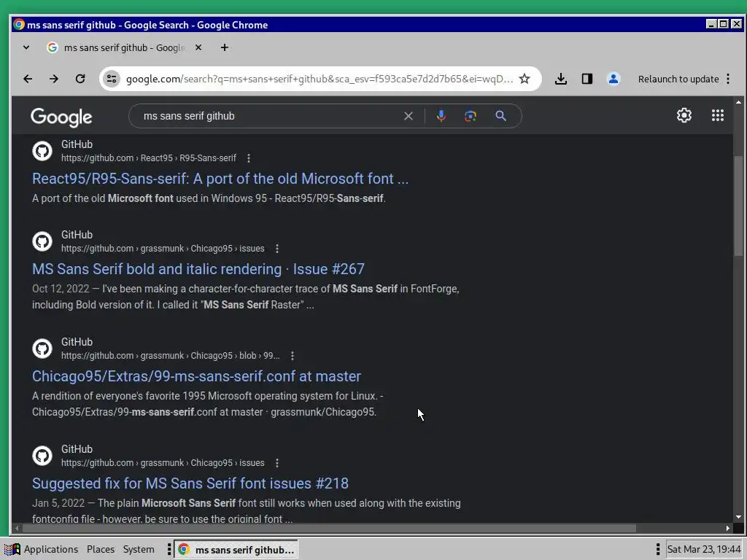Open Chrome three-dot menu

728,79
